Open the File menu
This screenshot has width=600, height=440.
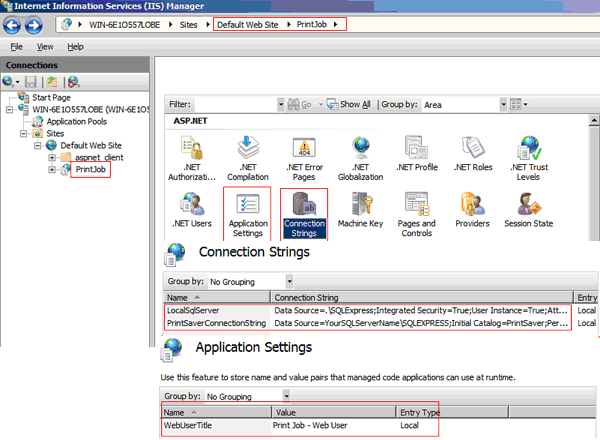16,47
